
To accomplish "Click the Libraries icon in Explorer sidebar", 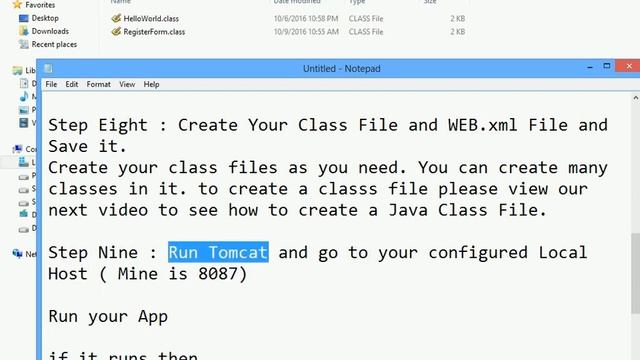I will 17,71.
